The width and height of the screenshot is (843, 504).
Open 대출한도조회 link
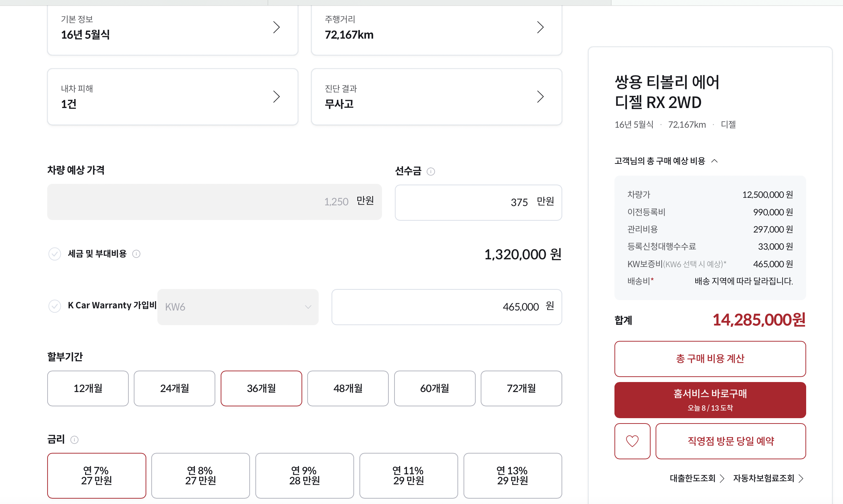tap(697, 479)
